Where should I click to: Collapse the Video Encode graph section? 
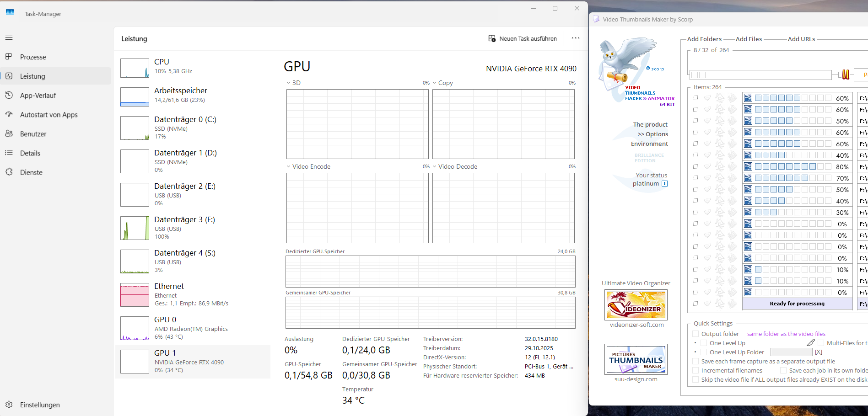click(x=288, y=166)
